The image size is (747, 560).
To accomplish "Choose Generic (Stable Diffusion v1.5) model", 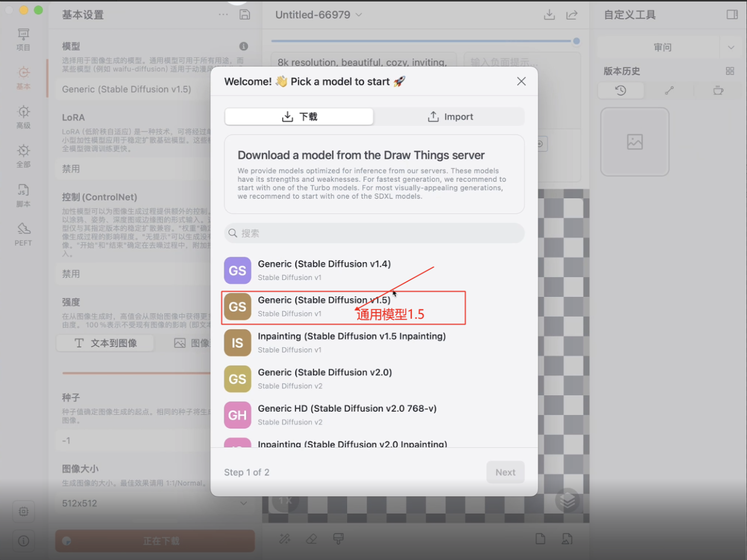I will (324, 306).
